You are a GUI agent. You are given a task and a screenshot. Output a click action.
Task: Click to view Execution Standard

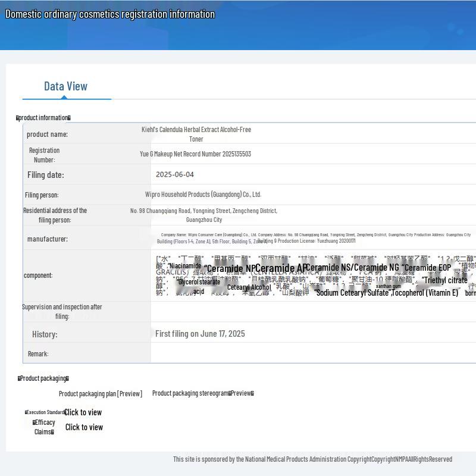83,412
